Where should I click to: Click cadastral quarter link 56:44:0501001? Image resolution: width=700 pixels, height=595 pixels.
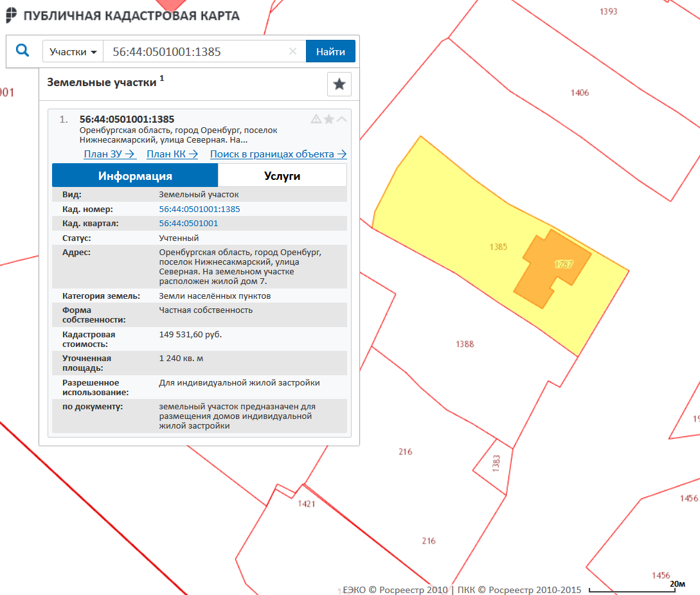(x=188, y=223)
